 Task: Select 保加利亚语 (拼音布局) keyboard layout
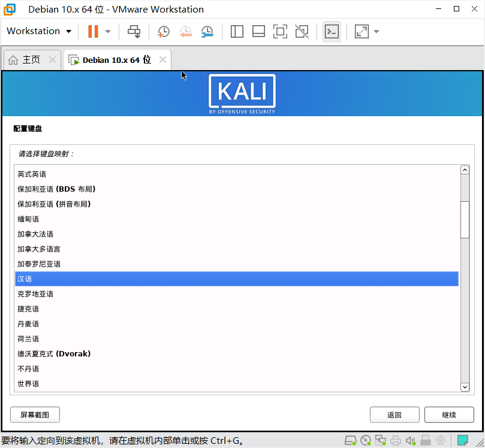(237, 204)
